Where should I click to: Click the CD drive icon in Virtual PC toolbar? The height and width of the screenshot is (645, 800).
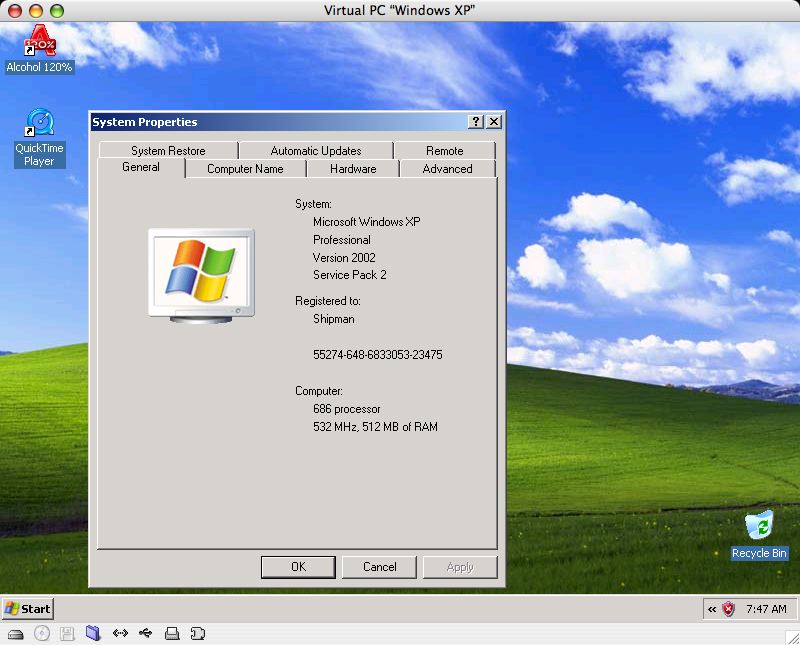pos(42,633)
